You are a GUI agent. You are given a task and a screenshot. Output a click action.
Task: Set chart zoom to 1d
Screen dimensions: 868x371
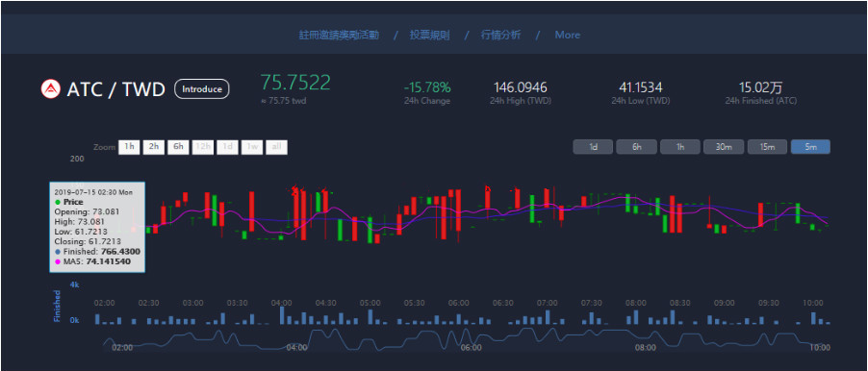tap(227, 147)
